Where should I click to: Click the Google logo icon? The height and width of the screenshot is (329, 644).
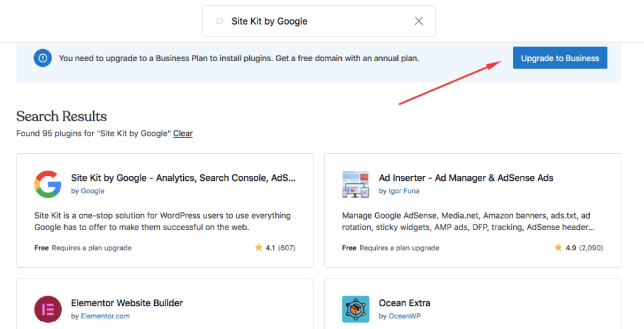coord(48,184)
